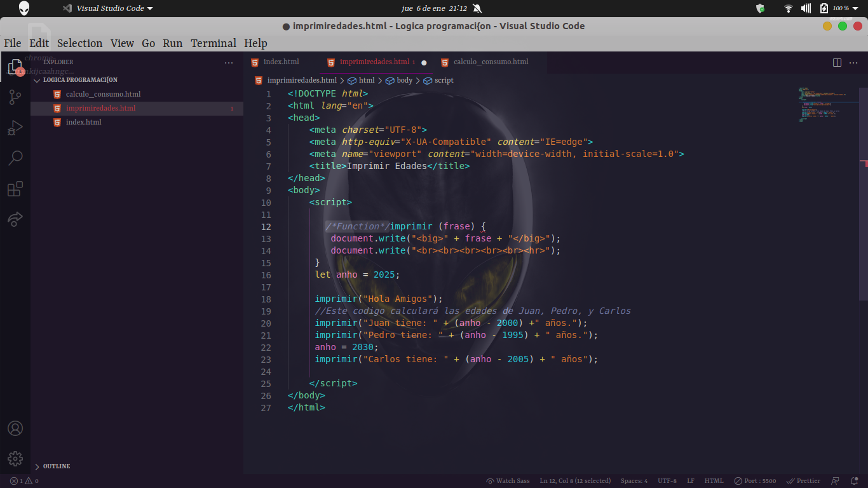The height and width of the screenshot is (488, 868).
Task: Click the text 'let anho = 2025;'
Action: pos(358,275)
